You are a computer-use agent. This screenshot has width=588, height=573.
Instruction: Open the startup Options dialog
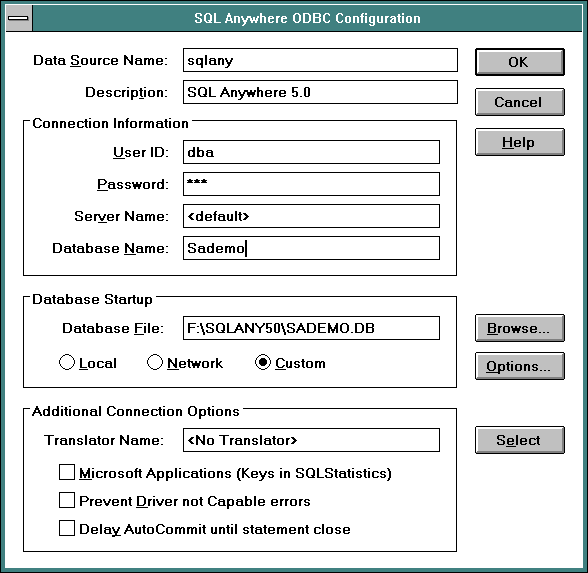pyautogui.click(x=519, y=366)
